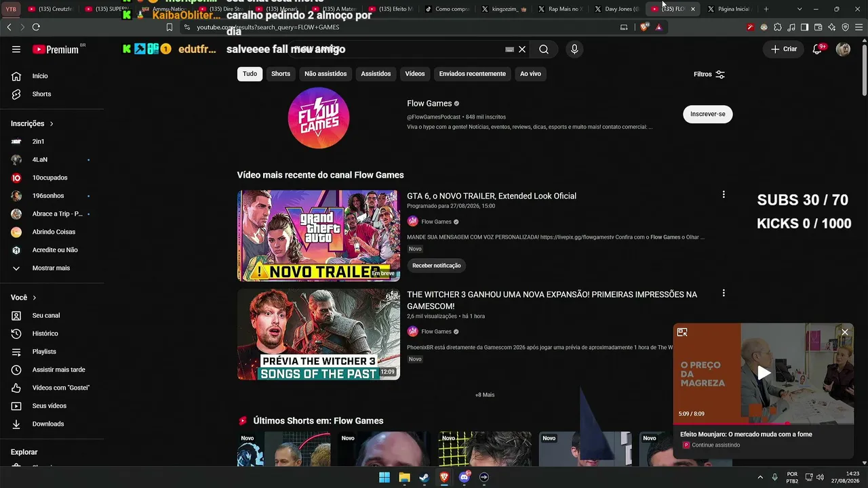Image resolution: width=868 pixels, height=488 pixels.
Task: Open the Criar create button
Action: (784, 49)
